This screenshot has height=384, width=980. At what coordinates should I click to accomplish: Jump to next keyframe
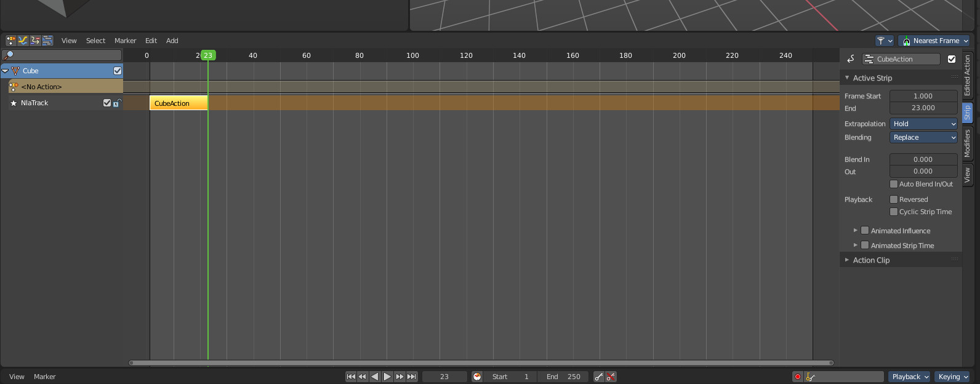[x=400, y=377]
